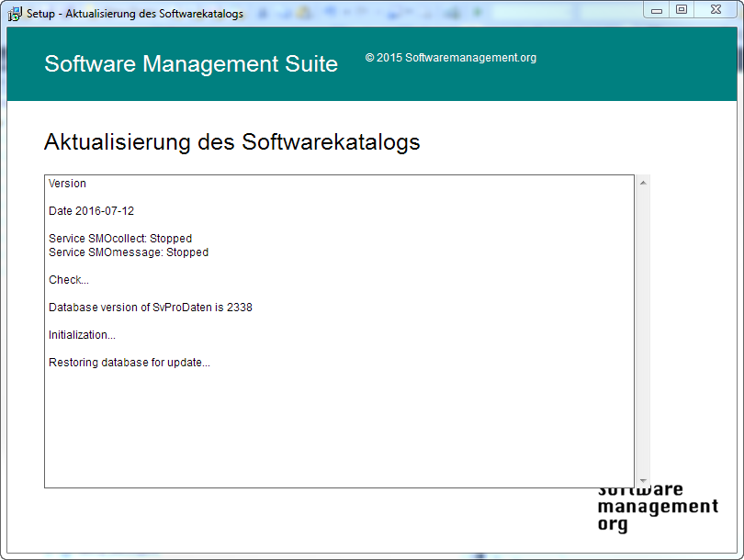The height and width of the screenshot is (560, 744).
Task: Click the 'Software Management Suite' header title
Action: [191, 64]
